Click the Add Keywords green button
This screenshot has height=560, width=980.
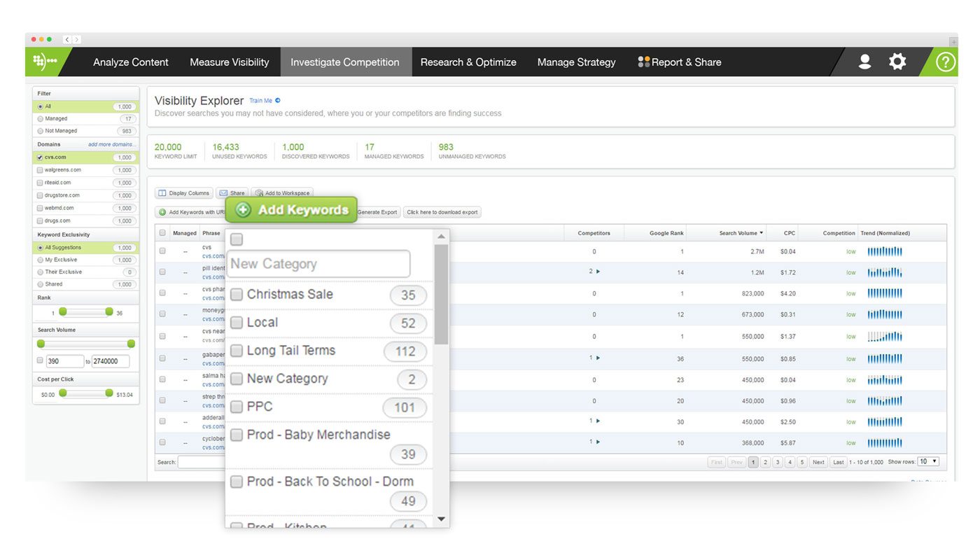point(291,209)
